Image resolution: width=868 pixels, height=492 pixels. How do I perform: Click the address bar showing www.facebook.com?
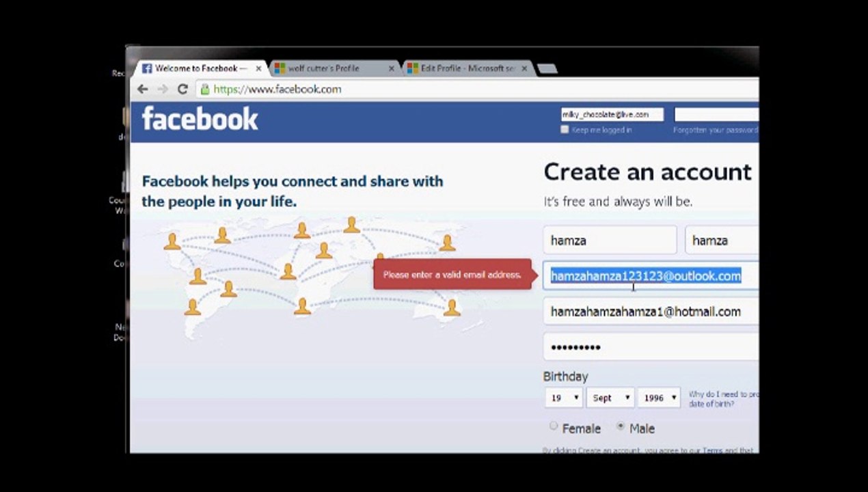[x=478, y=89]
